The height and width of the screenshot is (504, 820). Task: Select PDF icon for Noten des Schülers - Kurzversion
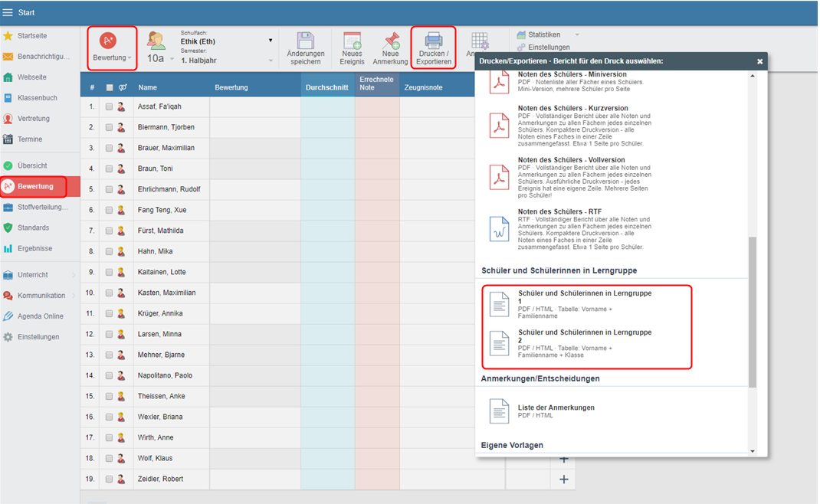(500, 126)
